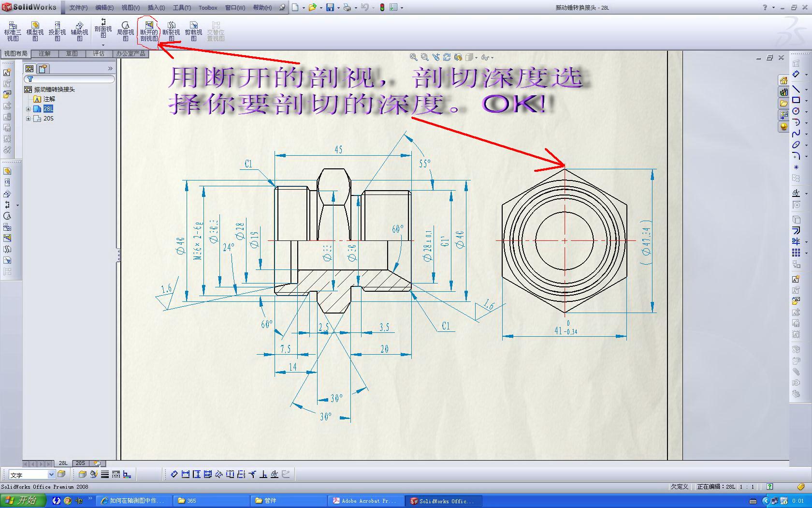
Task: Click the FeatureManager design tree tab icon
Action: click(x=29, y=69)
